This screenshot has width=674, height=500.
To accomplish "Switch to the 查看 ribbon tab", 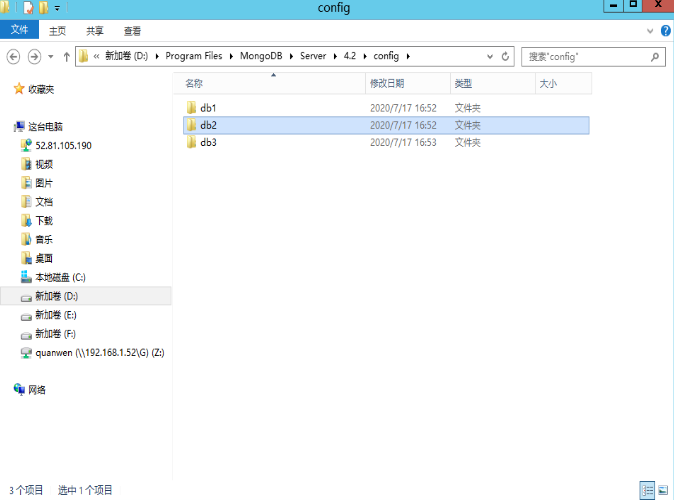I will tap(132, 31).
